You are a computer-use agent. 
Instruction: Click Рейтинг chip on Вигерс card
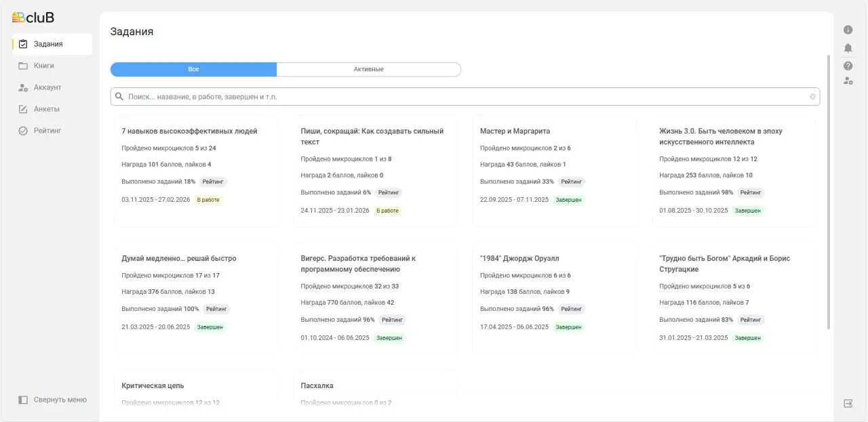point(392,320)
